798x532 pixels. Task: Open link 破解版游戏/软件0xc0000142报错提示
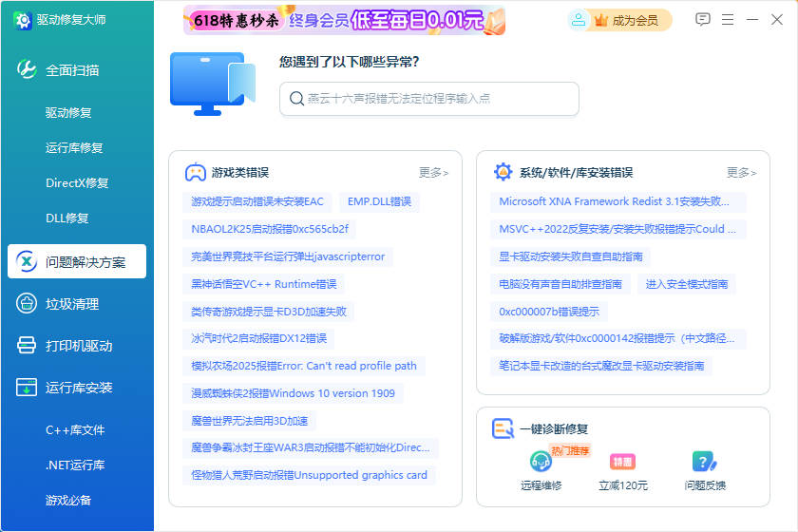tap(618, 338)
